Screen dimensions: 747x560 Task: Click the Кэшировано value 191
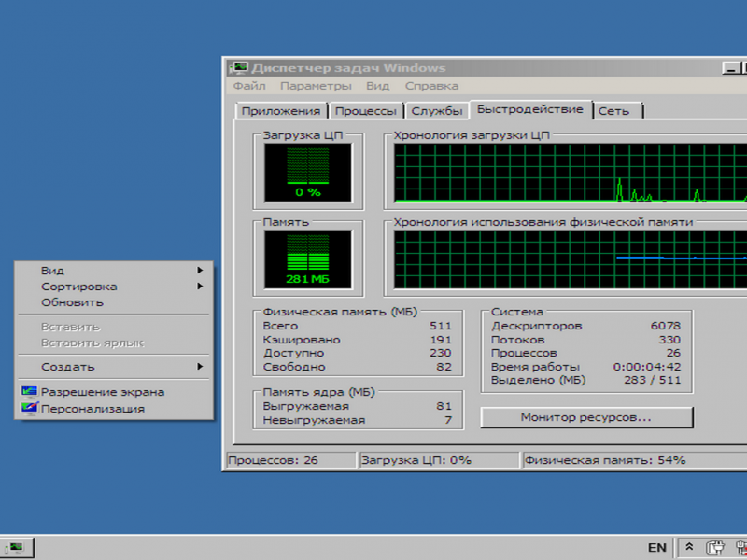[x=440, y=340]
